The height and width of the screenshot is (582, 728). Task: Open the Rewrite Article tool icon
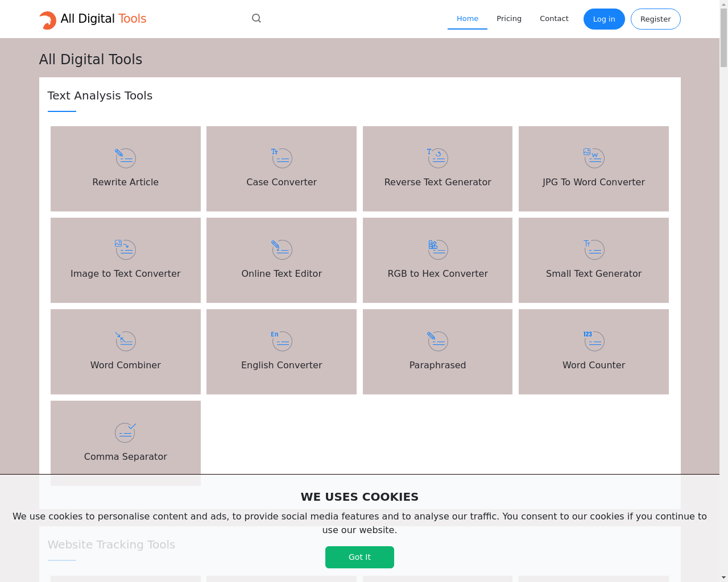click(125, 157)
